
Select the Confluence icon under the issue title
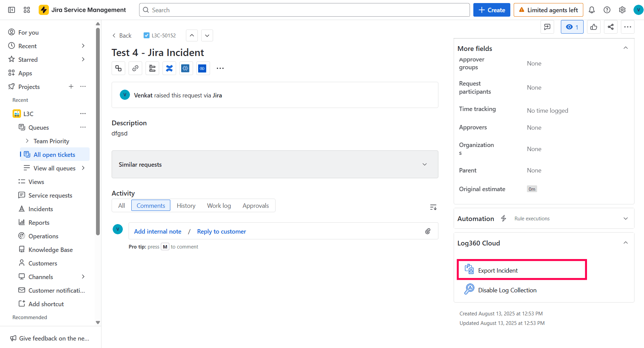click(169, 68)
